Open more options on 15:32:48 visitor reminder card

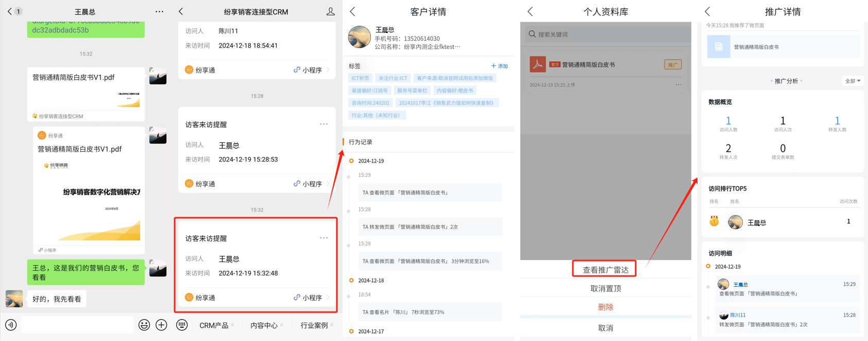(x=324, y=238)
